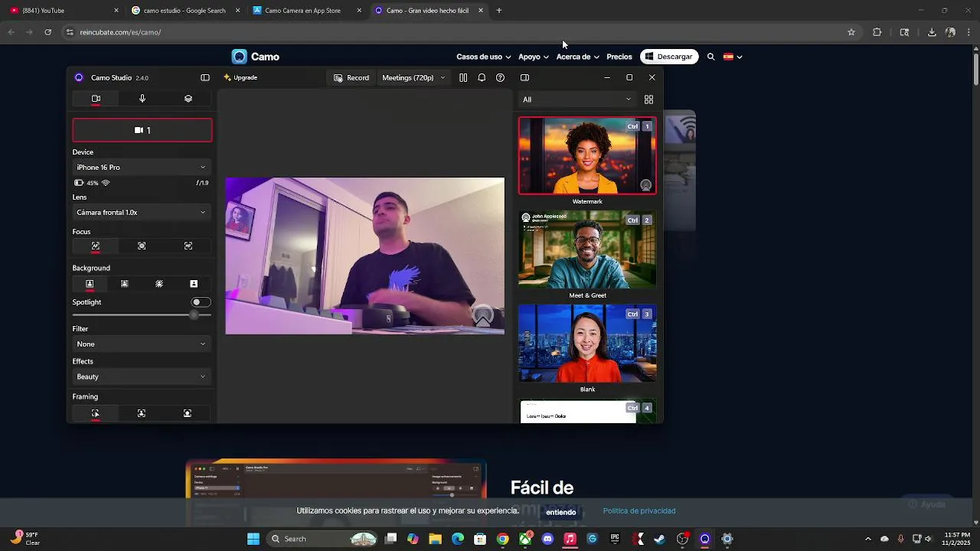Screen dimensions: 980x551
Task: Open Steam from the taskbar
Action: (660, 539)
